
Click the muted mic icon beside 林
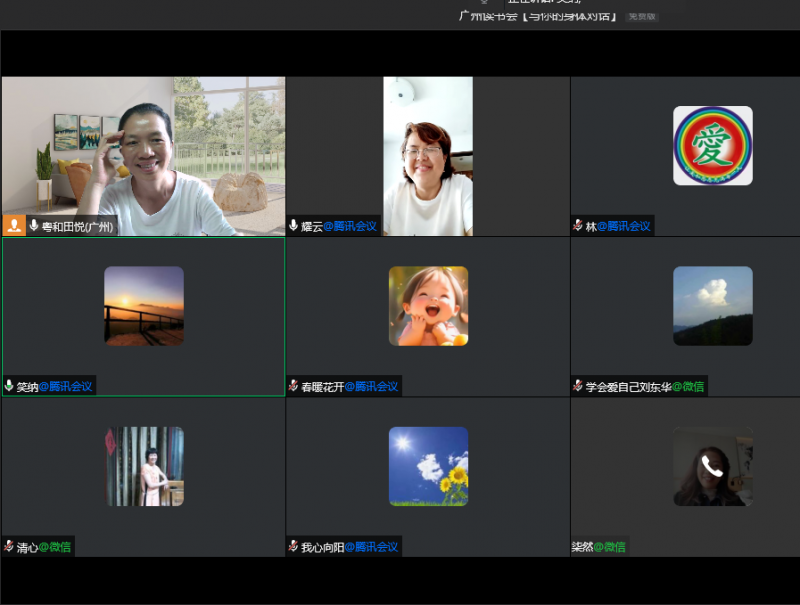click(x=578, y=226)
